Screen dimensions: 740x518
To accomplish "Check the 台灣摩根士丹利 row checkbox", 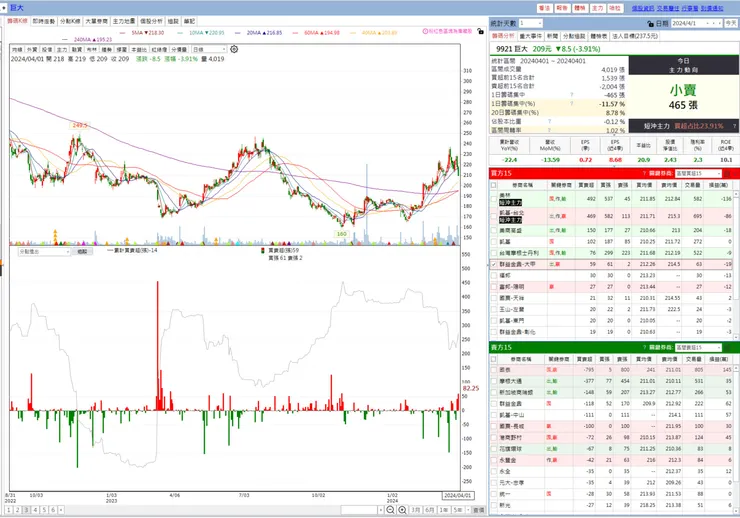I will 494,253.
